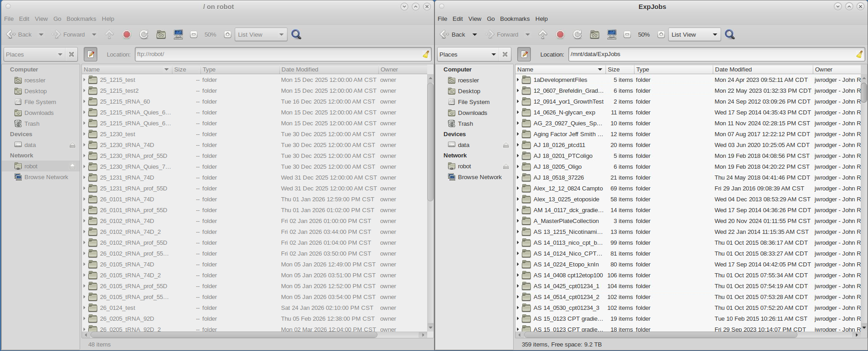Eject the robot network mount in the left sidebar

tap(72, 166)
